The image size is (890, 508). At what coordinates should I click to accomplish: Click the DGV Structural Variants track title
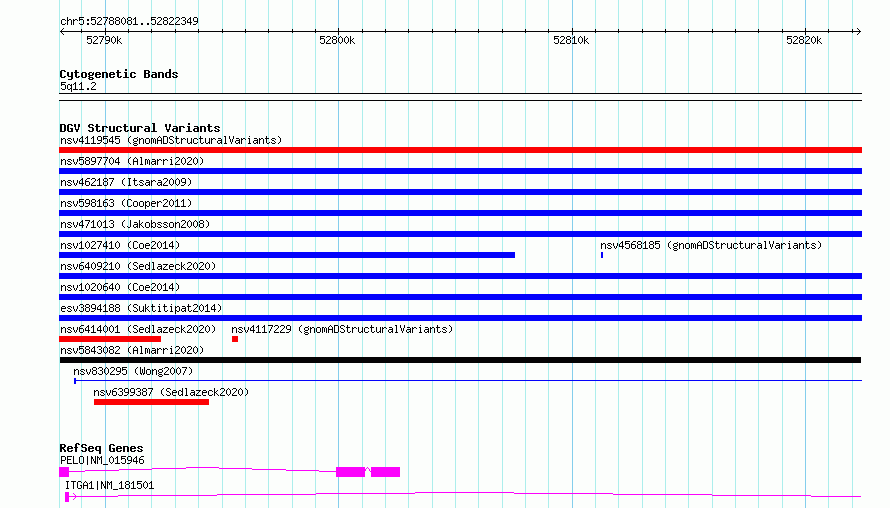pos(140,128)
